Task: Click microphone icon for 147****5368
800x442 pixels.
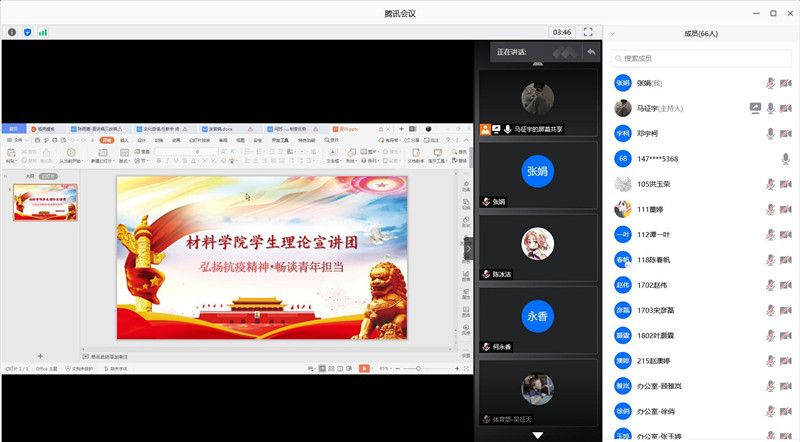Action: [786, 159]
